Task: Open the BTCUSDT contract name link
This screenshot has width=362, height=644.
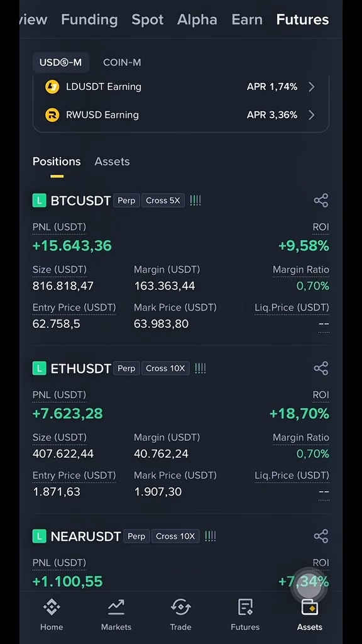Action: point(80,201)
